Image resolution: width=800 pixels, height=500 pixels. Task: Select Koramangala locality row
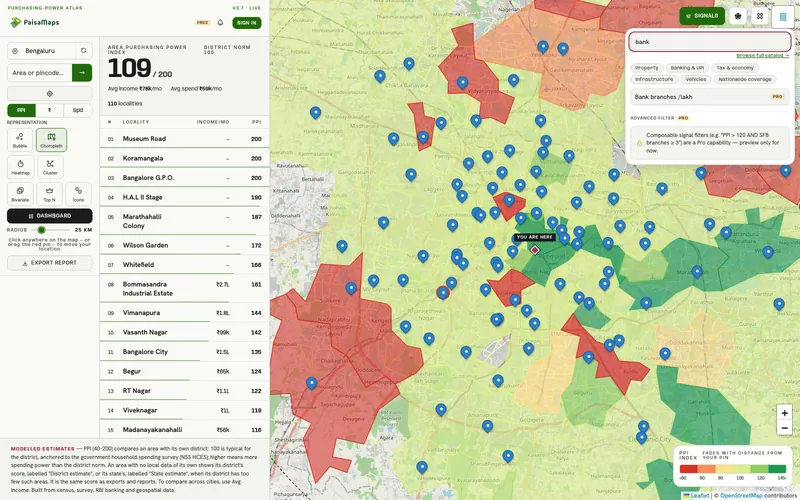click(x=184, y=158)
